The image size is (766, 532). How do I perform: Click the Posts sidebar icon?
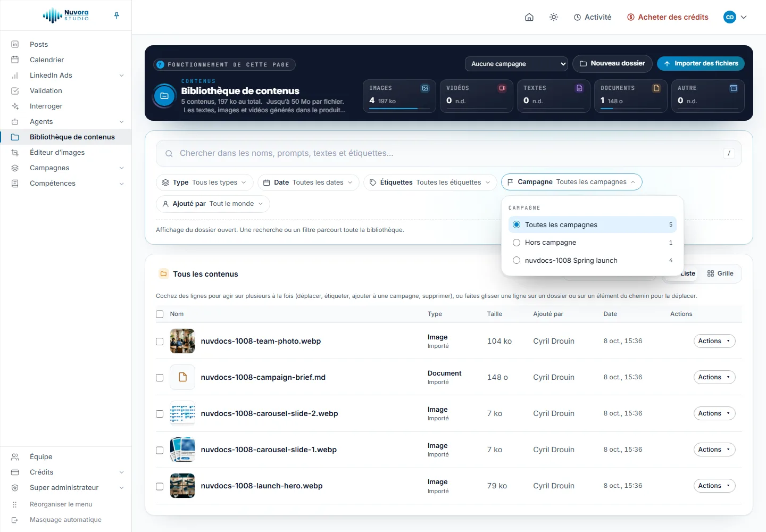(15, 44)
